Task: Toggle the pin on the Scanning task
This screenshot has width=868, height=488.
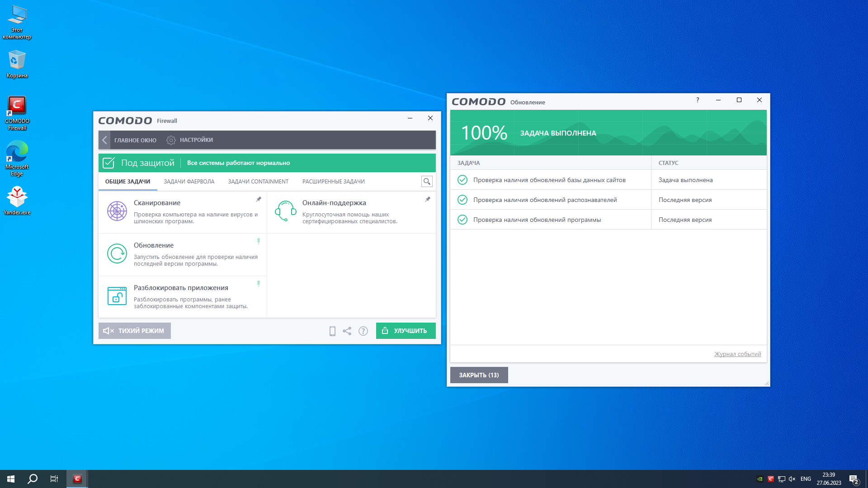Action: click(259, 199)
